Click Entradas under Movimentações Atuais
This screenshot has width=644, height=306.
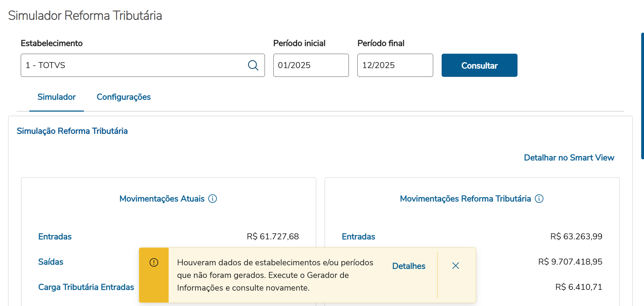tap(55, 237)
